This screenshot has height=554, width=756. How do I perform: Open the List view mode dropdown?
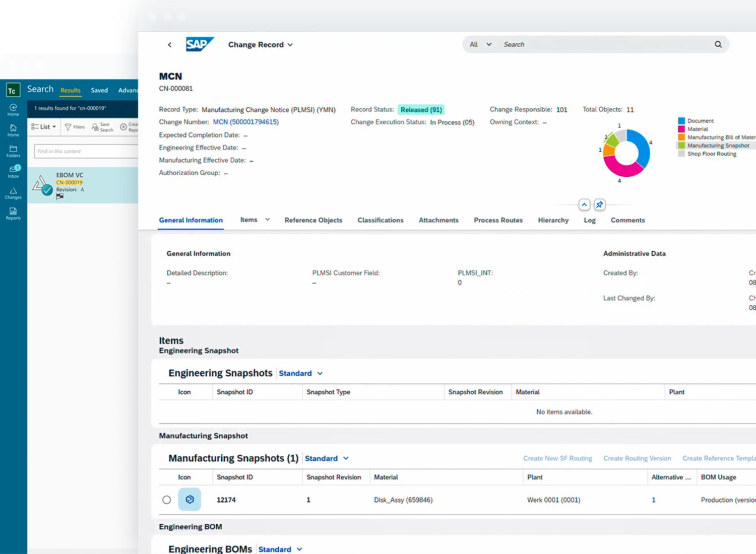(x=44, y=127)
